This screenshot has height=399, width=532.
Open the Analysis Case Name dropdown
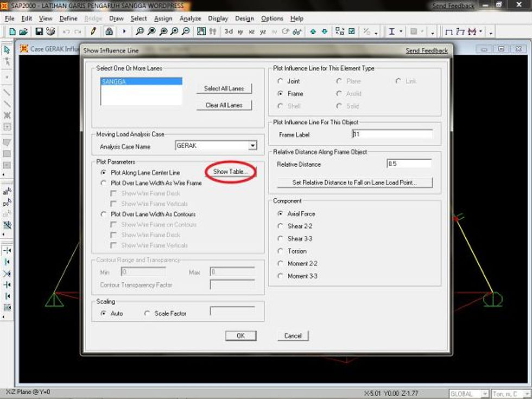click(x=252, y=146)
